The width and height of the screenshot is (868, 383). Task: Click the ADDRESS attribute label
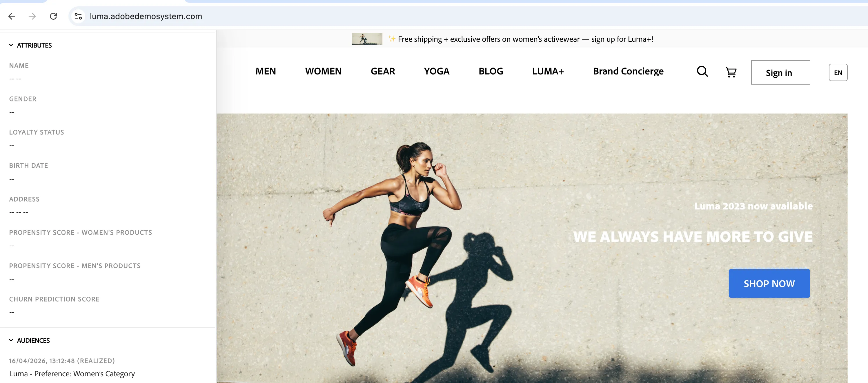(x=24, y=199)
